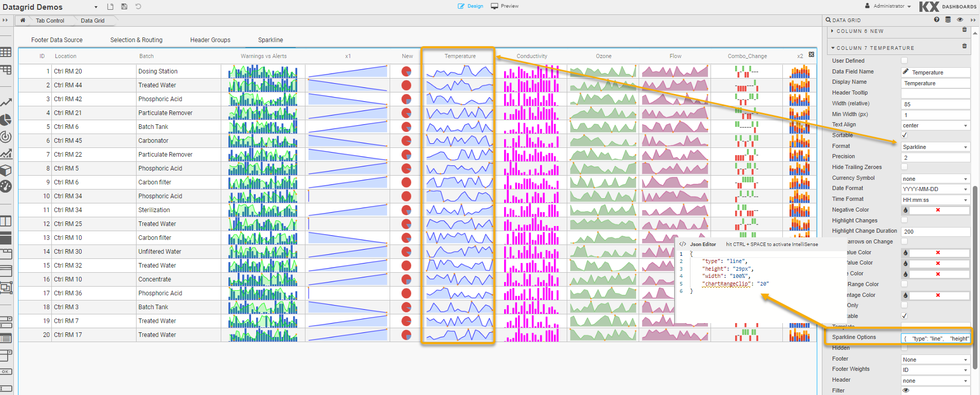This screenshot has width=980, height=395.
Task: Open the Header Groups tab
Action: pyautogui.click(x=210, y=40)
